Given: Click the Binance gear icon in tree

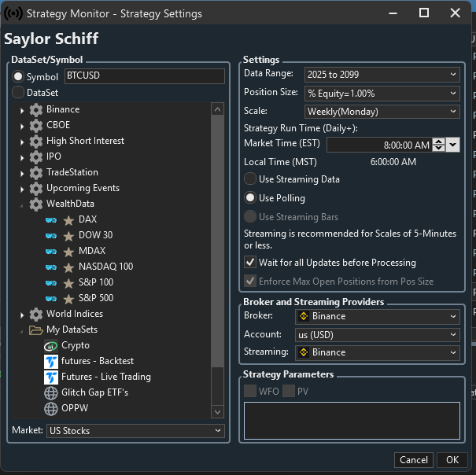Looking at the screenshot, I should 36,109.
